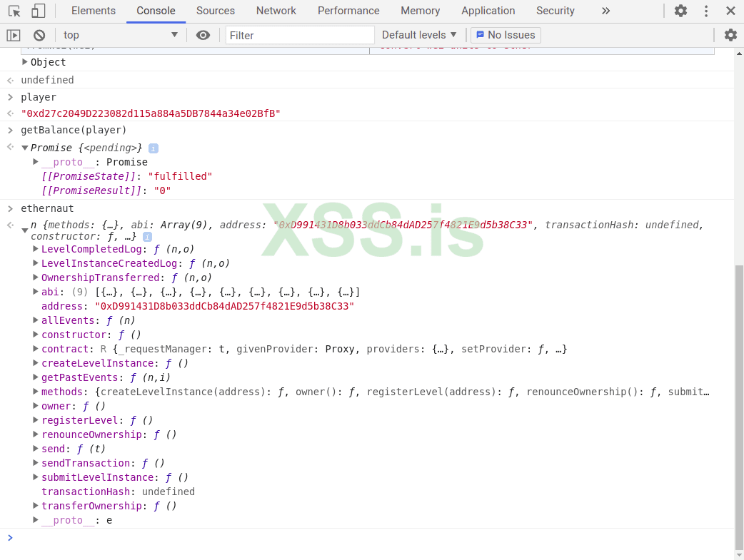Click the [[PromiseState]] fulfilled value
The height and width of the screenshot is (560, 744).
coord(180,176)
